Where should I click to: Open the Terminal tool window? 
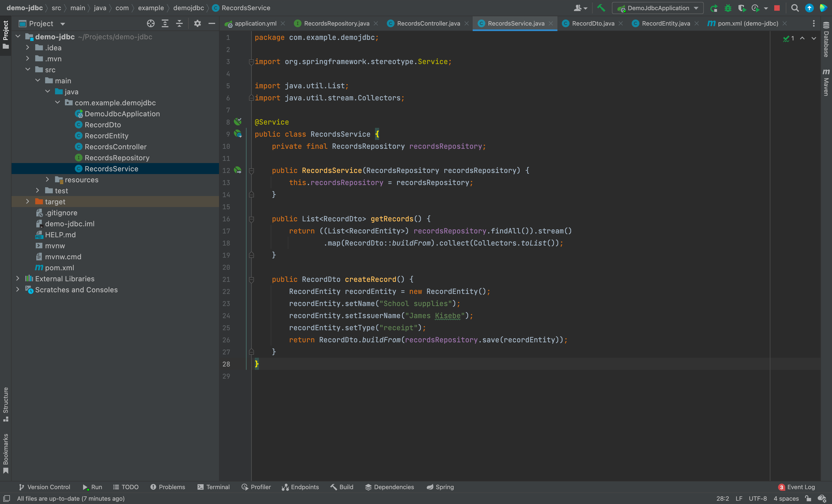click(x=214, y=487)
